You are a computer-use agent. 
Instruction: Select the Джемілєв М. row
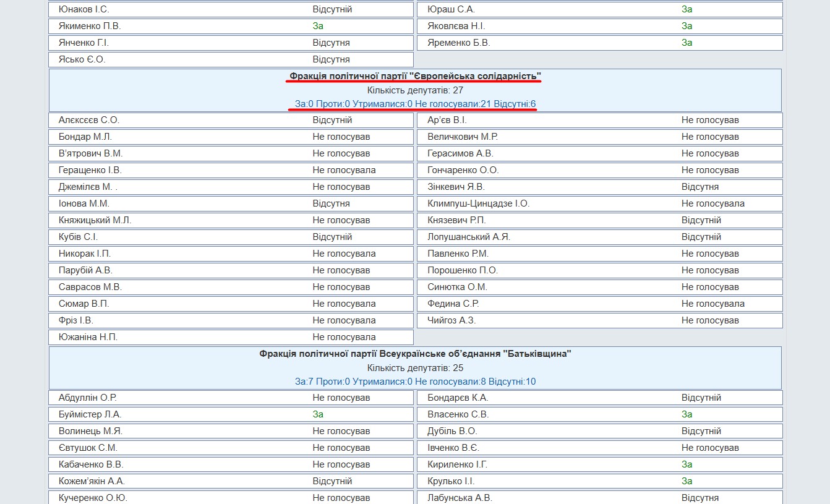click(231, 187)
